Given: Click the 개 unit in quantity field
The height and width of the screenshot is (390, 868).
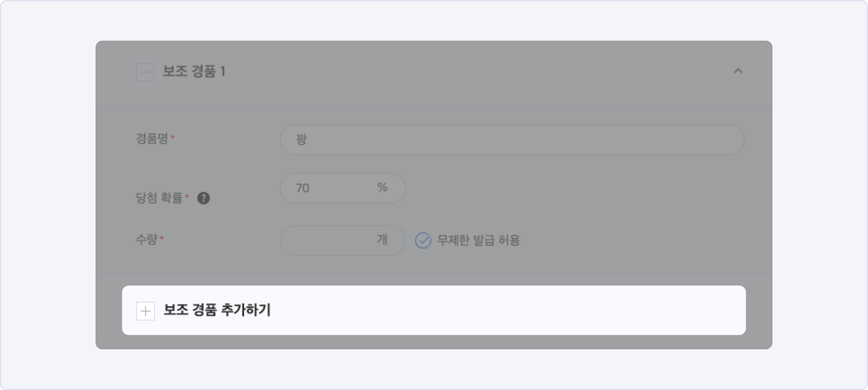Looking at the screenshot, I should (382, 240).
